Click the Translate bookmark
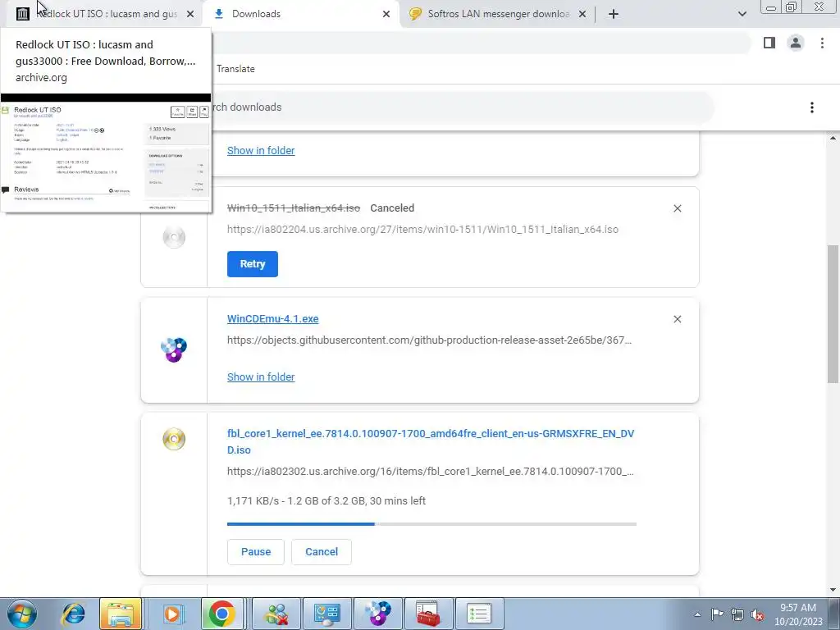This screenshot has height=630, width=840. click(x=235, y=69)
